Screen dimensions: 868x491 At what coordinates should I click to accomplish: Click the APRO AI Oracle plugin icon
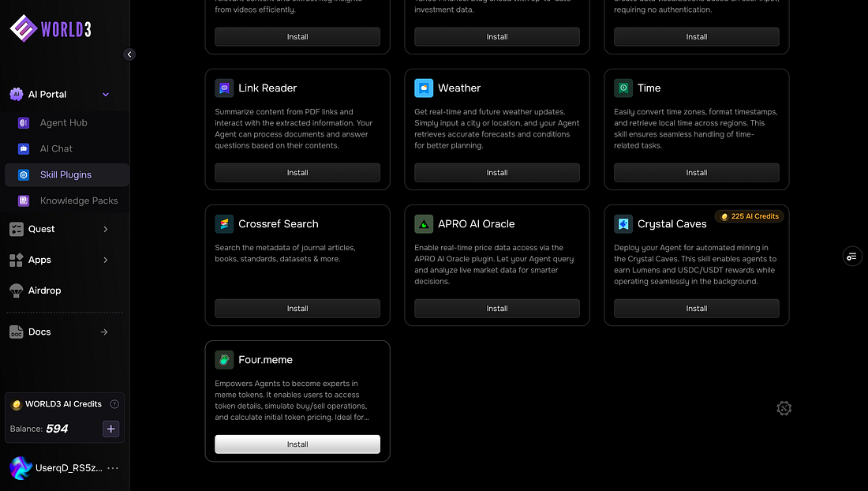(x=424, y=224)
